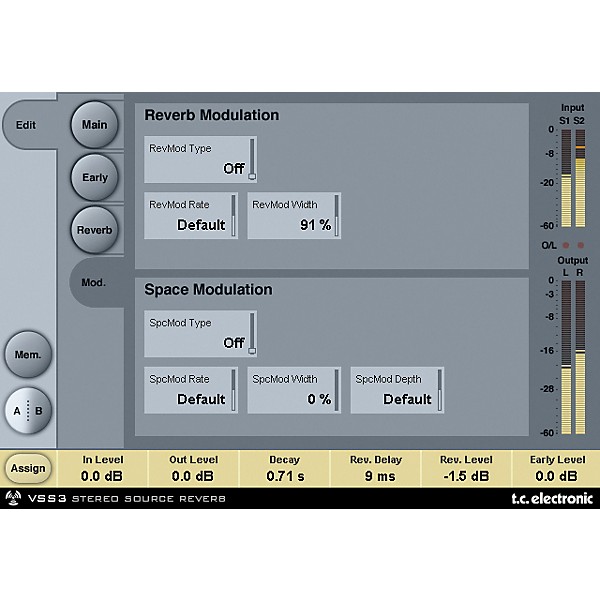
Task: Click the S1 input meter
Action: pyautogui.click(x=566, y=178)
